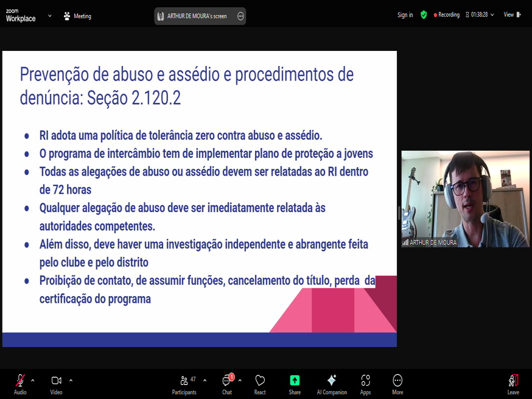
Task: Click the green encryption shield icon
Action: pyautogui.click(x=423, y=15)
